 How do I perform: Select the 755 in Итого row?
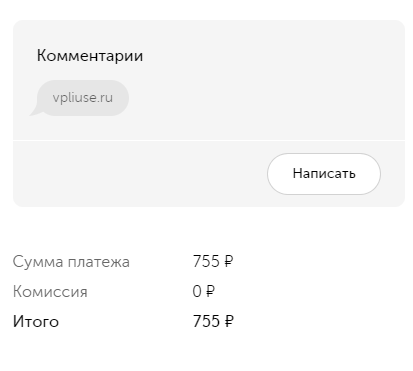pyautogui.click(x=206, y=321)
